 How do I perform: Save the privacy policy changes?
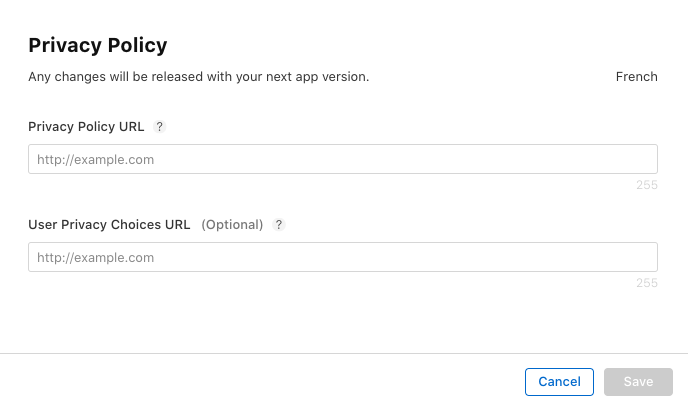pyautogui.click(x=638, y=382)
